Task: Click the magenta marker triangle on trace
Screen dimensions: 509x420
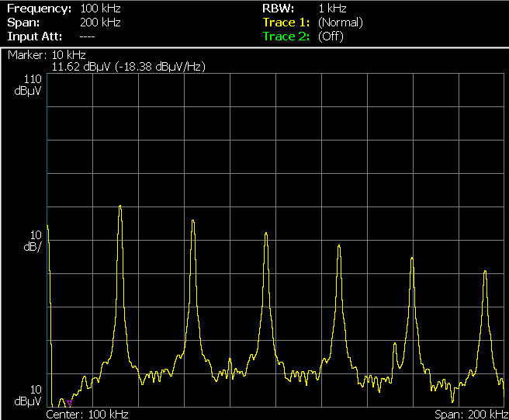Action: coord(69,403)
